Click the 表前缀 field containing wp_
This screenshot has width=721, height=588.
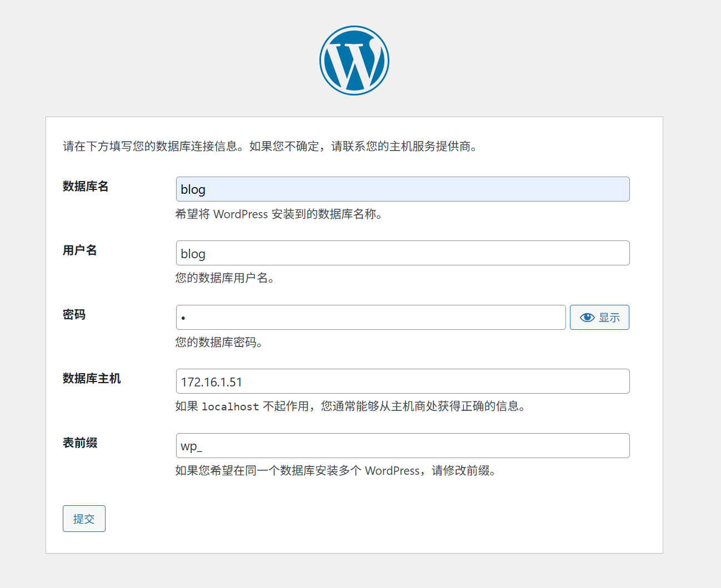[403, 446]
